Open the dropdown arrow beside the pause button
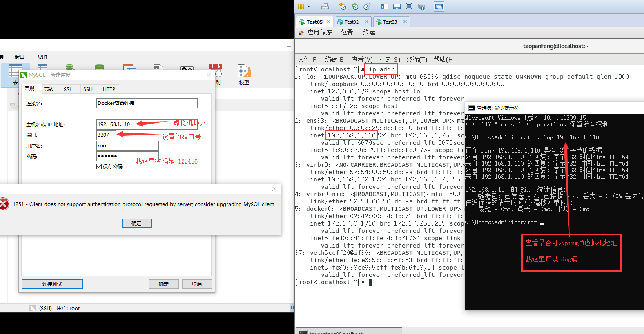644x334 pixels. [309, 7]
